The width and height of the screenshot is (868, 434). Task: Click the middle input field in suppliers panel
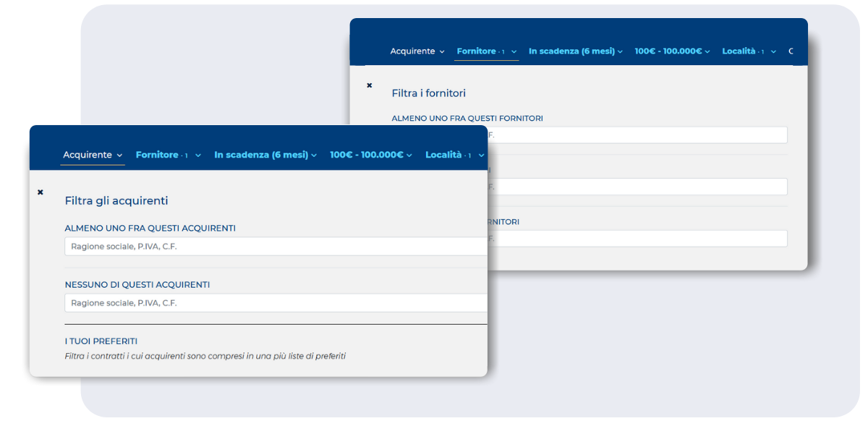coord(637,187)
